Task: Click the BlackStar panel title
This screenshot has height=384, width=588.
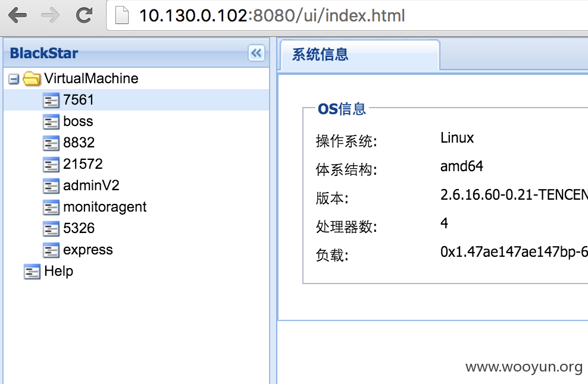Action: 44,53
